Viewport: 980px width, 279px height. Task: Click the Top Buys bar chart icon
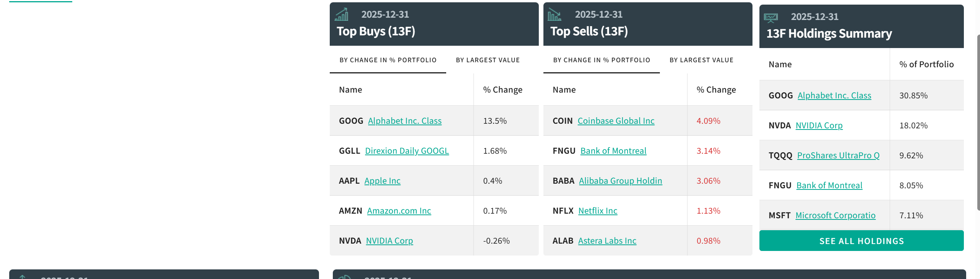pos(342,15)
